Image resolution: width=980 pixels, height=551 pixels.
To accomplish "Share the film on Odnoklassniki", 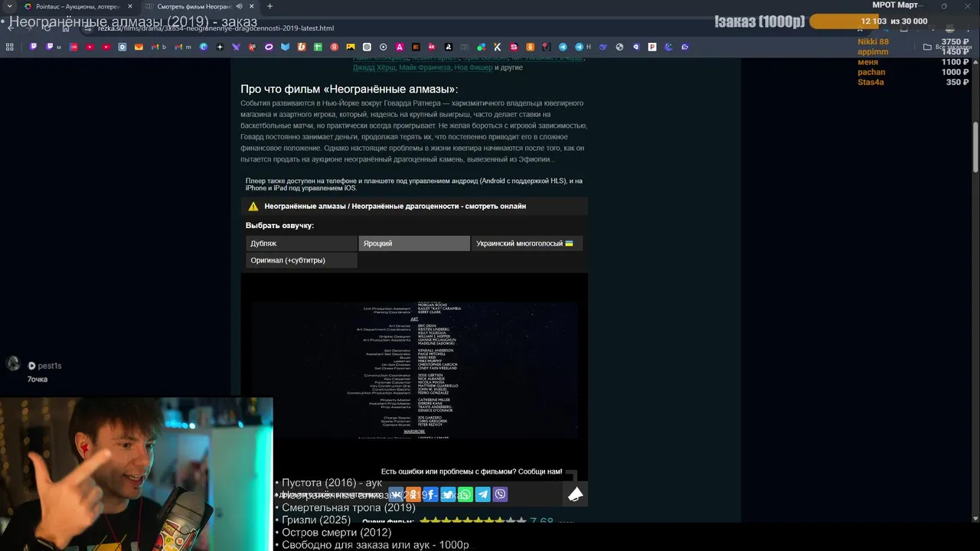I will 413,494.
